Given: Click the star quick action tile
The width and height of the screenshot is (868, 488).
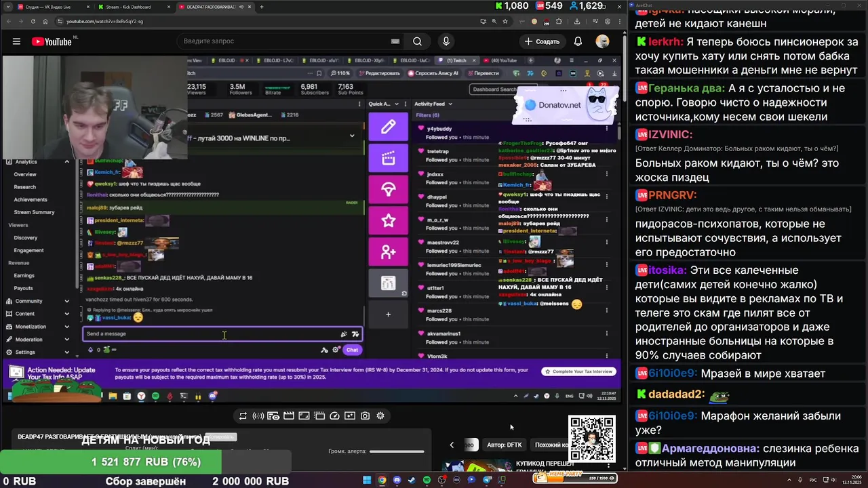Looking at the screenshot, I should click(388, 221).
